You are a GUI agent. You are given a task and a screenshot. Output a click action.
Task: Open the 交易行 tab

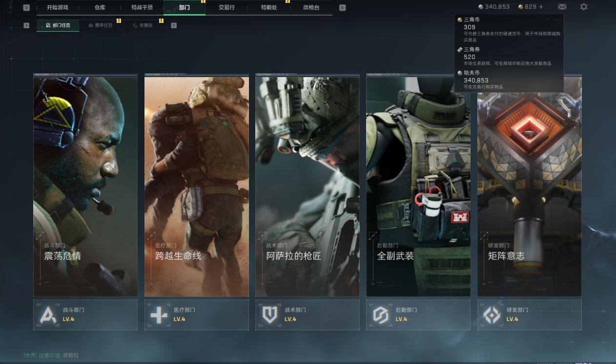(226, 7)
